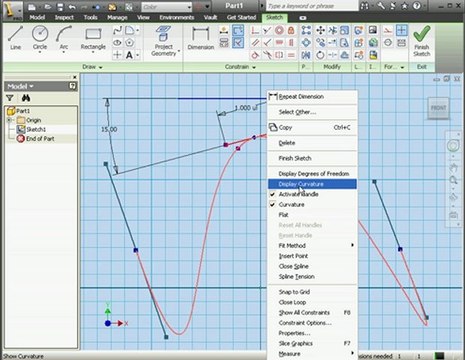Select End of Part tree item
Viewport: 465px width, 360px height.
click(x=40, y=139)
